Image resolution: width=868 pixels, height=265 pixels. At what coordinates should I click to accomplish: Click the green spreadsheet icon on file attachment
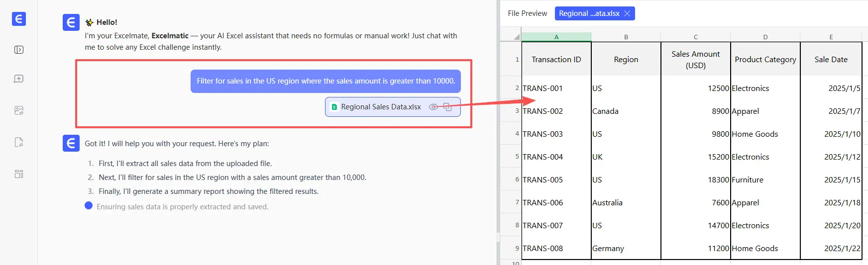(x=334, y=107)
